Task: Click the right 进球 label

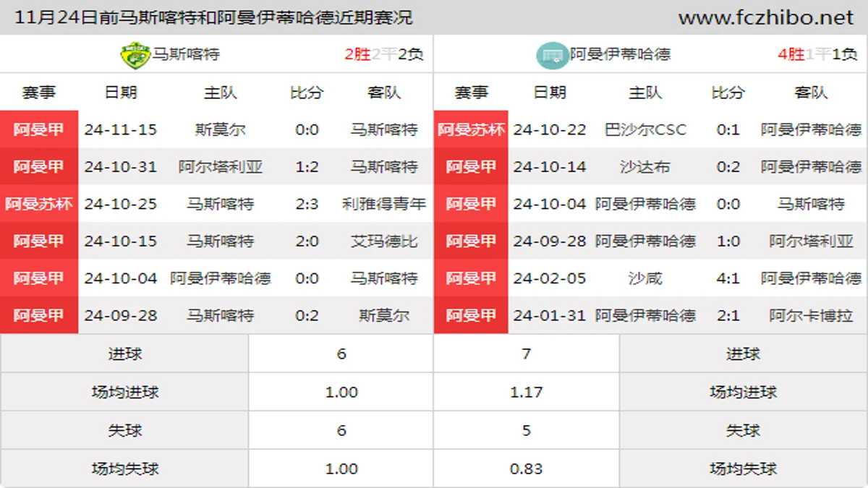Action: click(x=744, y=354)
